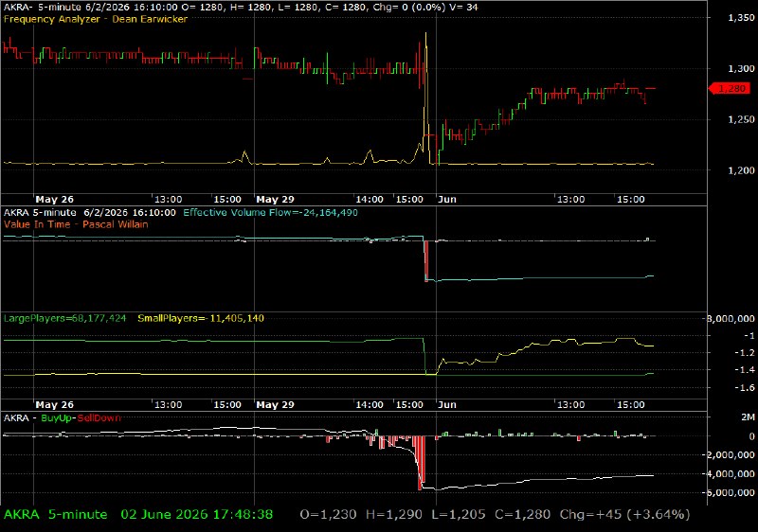The width and height of the screenshot is (758, 532).
Task: Click the SmallPlayers=-11,405,140 legend
Action: (x=201, y=318)
